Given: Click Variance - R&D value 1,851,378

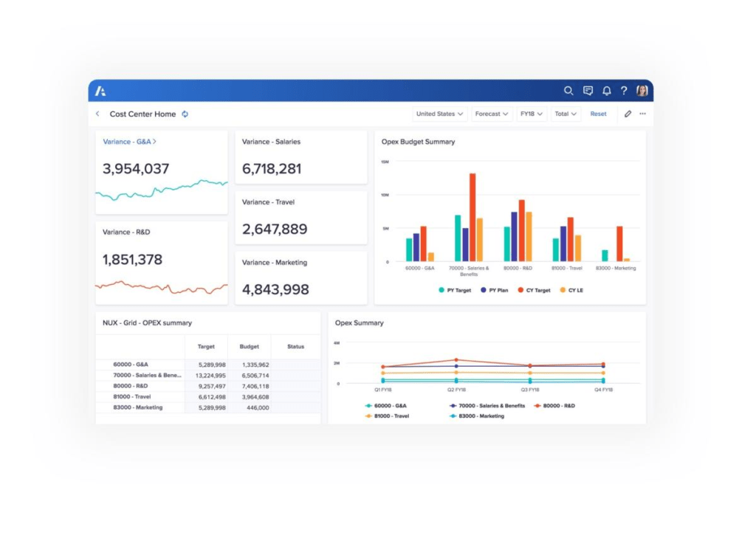Looking at the screenshot, I should [133, 259].
